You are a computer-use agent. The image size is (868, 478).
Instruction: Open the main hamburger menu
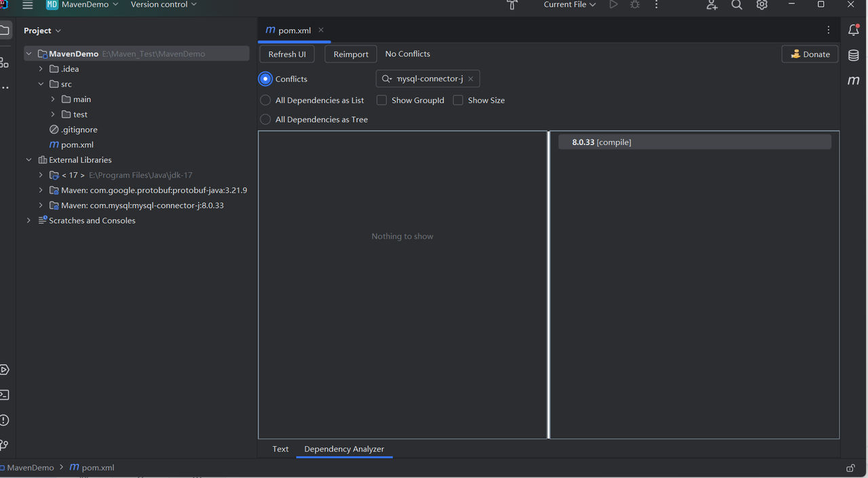click(x=28, y=5)
